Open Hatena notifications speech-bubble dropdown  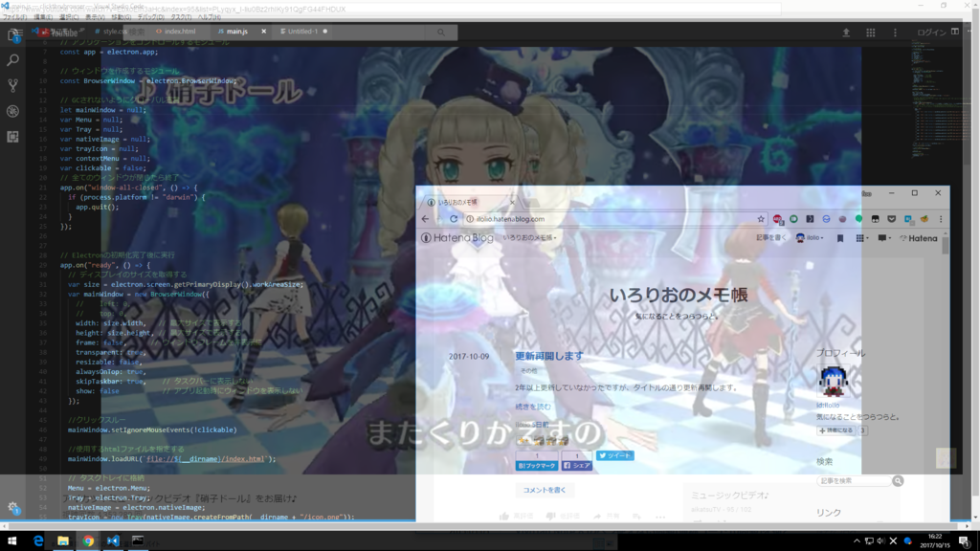883,238
